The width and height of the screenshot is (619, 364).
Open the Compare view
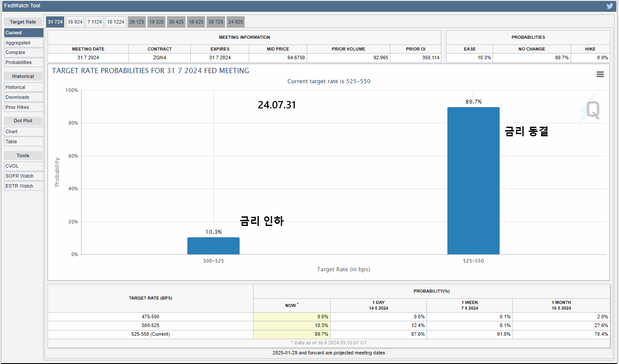click(24, 52)
